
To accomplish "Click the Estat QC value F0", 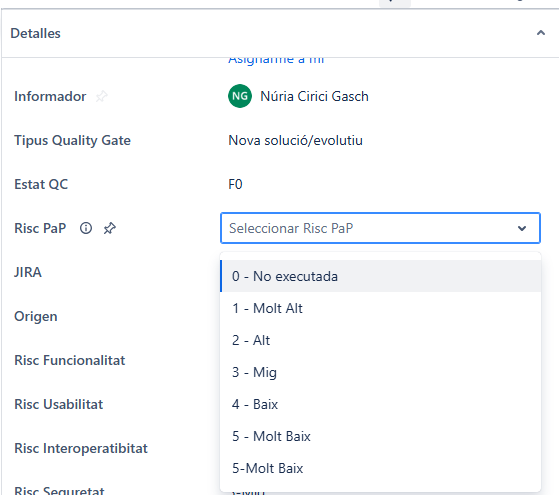I will 235,184.
